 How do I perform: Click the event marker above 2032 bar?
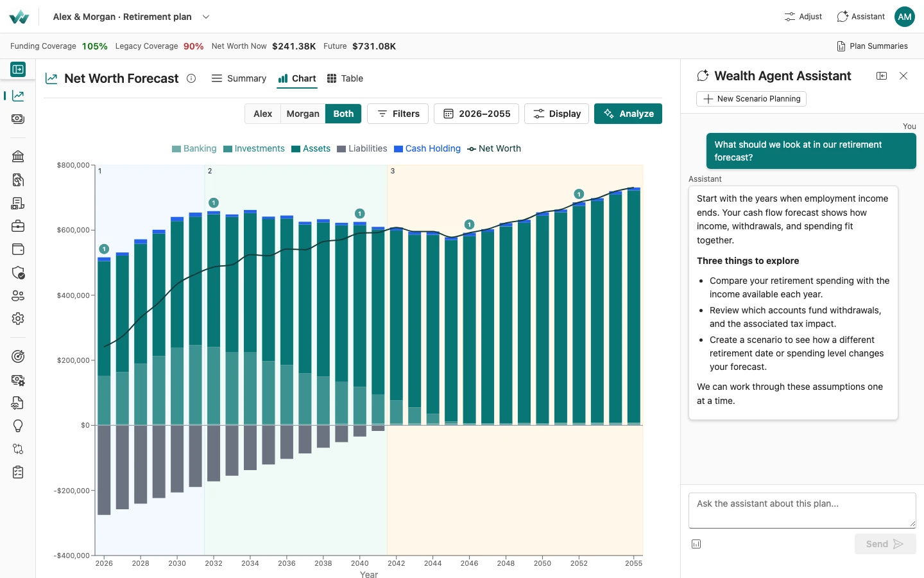214,202
